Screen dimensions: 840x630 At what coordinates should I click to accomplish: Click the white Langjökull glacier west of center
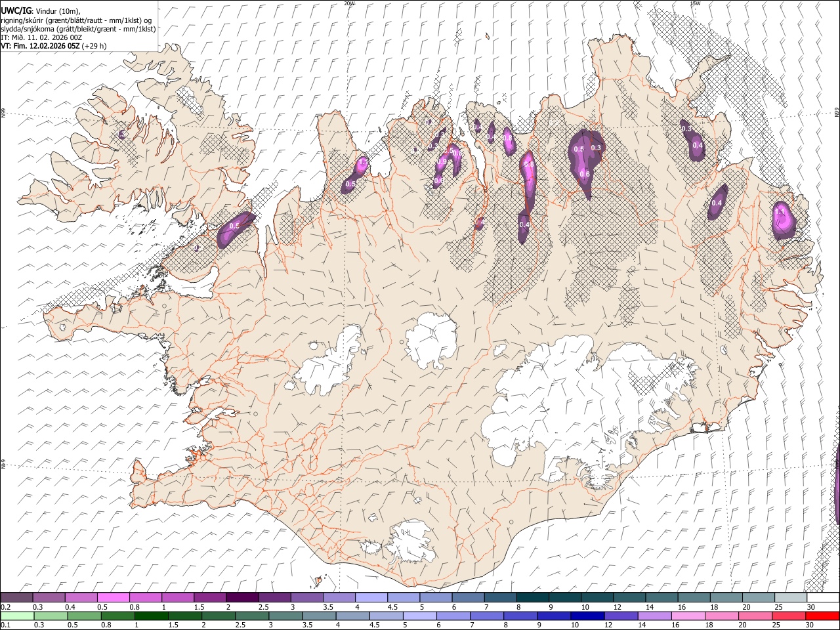pos(331,364)
